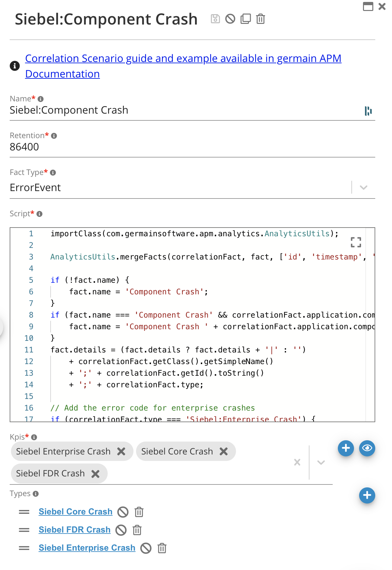Open the Siebel Core Crash type link

point(75,512)
